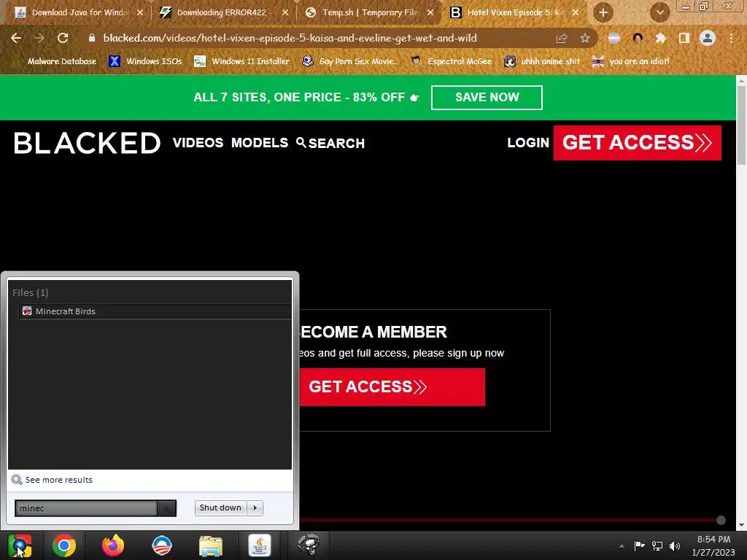Image resolution: width=747 pixels, height=560 pixels.
Task: Open the Chrome three-dot menu
Action: 731,38
